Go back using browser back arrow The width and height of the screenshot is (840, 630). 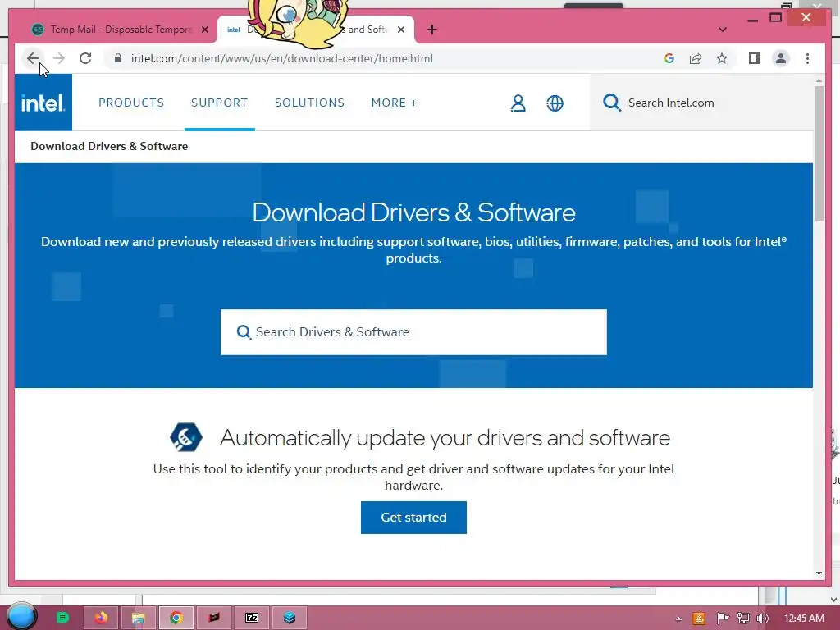33,58
